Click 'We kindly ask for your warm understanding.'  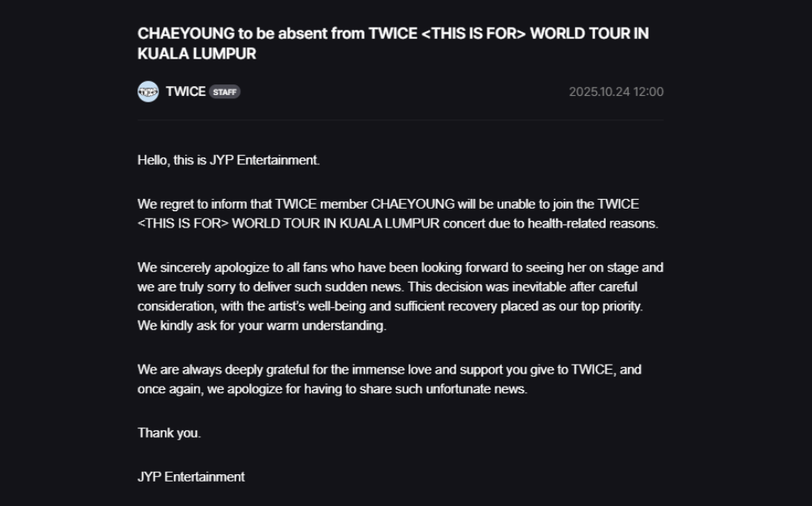(x=261, y=326)
